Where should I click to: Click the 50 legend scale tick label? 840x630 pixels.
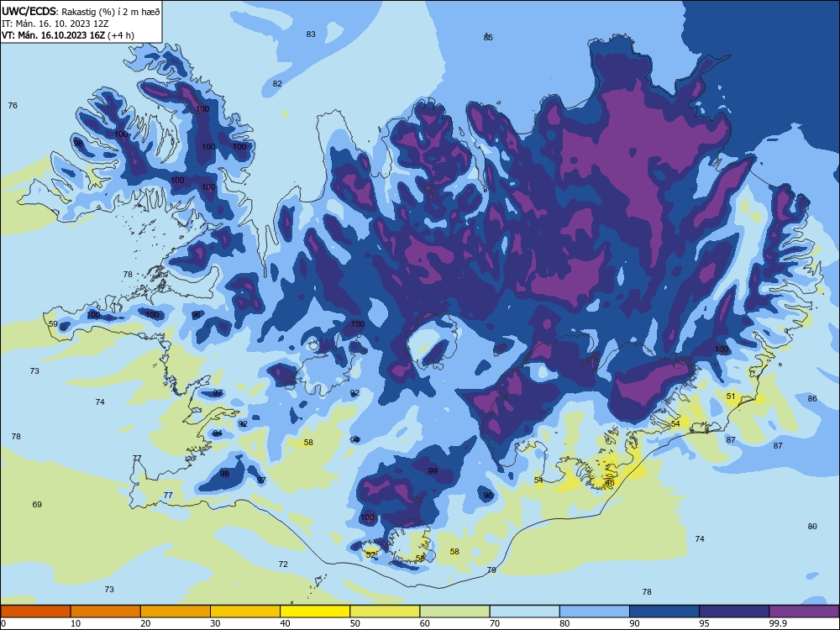tap(354, 623)
